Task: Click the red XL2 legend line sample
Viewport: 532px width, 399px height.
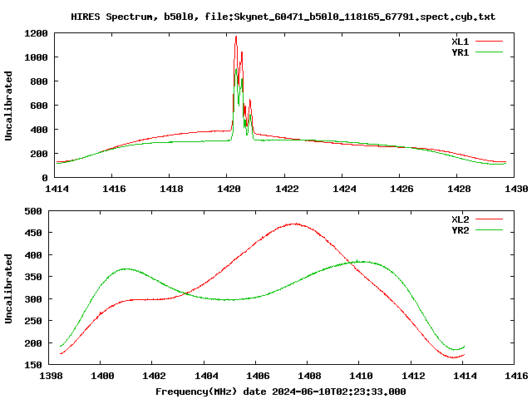Action: pos(489,219)
